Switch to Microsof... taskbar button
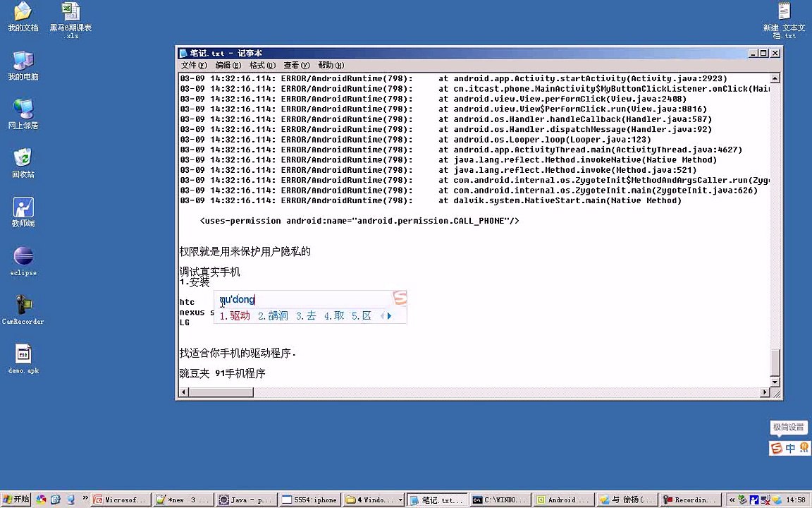The height and width of the screenshot is (508, 812). pyautogui.click(x=122, y=500)
